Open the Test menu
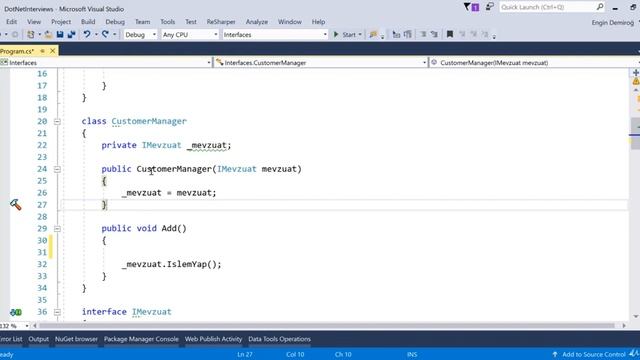The height and width of the screenshot is (360, 640). (x=191, y=22)
